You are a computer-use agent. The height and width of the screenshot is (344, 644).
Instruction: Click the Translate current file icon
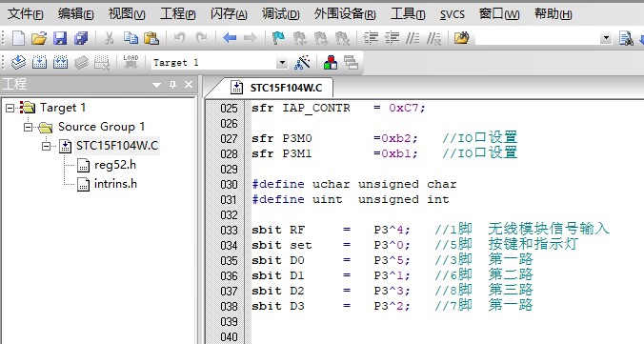pyautogui.click(x=18, y=63)
